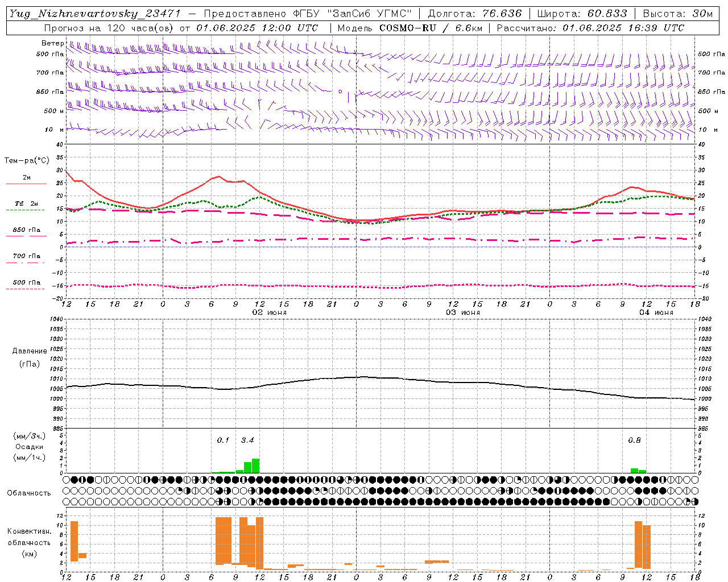
Task: Click the 850 гПа entry in temperature legend
Action: 26,230
